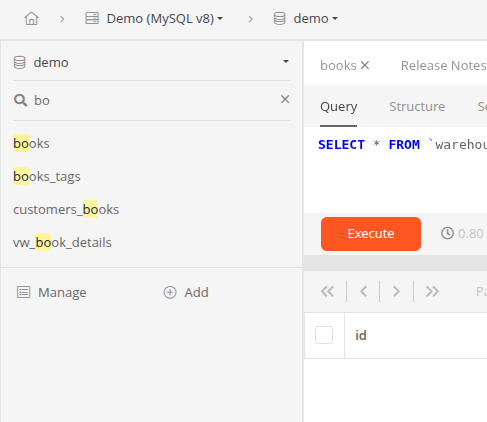Open the vw_book_details view
The height and width of the screenshot is (422, 487).
(x=62, y=242)
